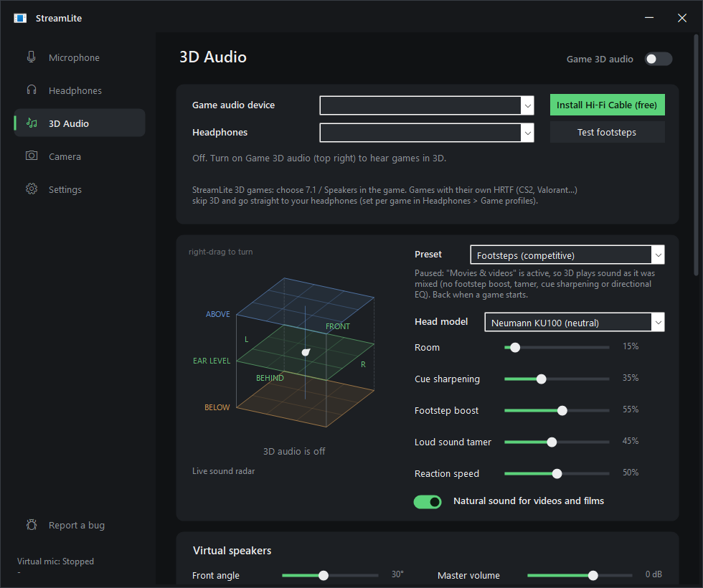This screenshot has width=703, height=588.
Task: Click the microphone icon in the sidebar
Action: click(31, 57)
